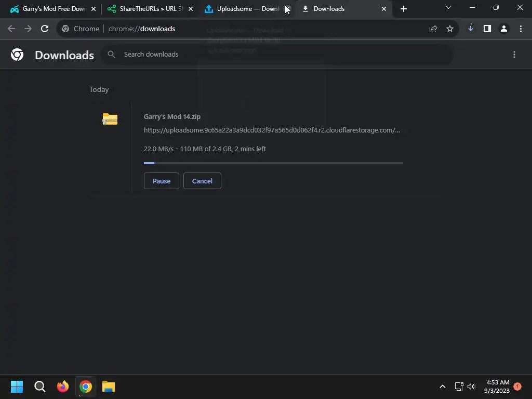Open the notification center badge
Screen dimensions: 532x399
tap(517, 387)
